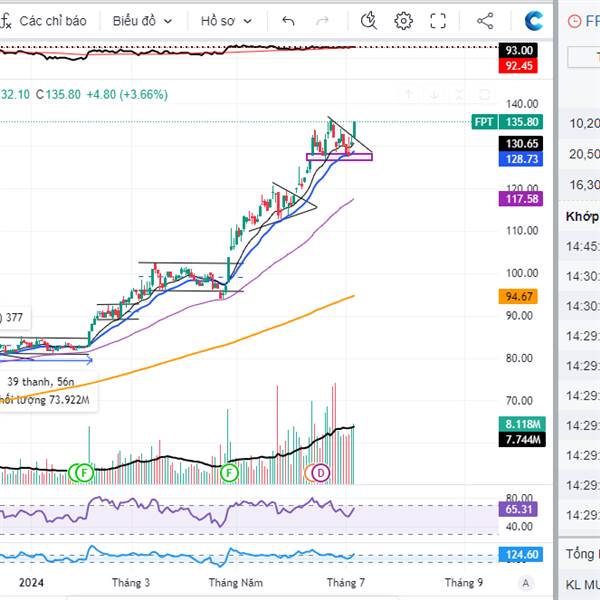Expand the Biểu đồ dropdown

point(142,21)
